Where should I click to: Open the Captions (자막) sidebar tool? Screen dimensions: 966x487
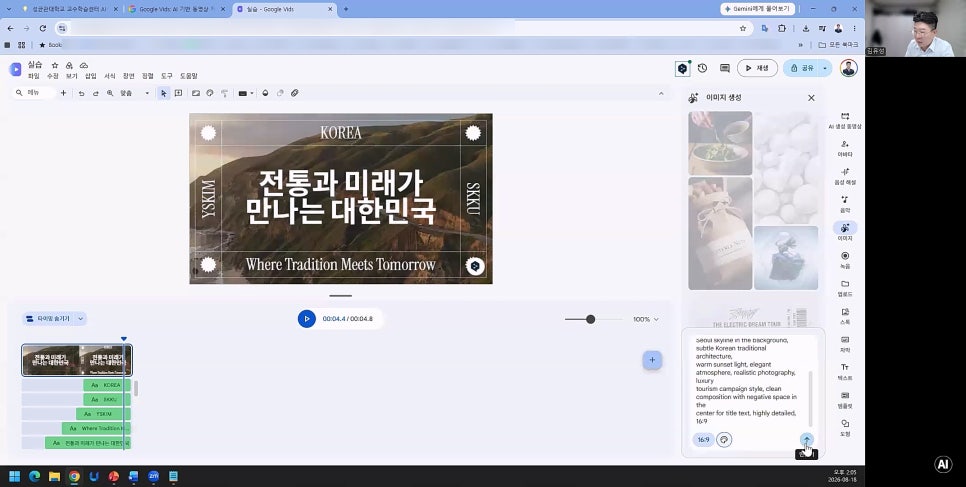tap(845, 343)
